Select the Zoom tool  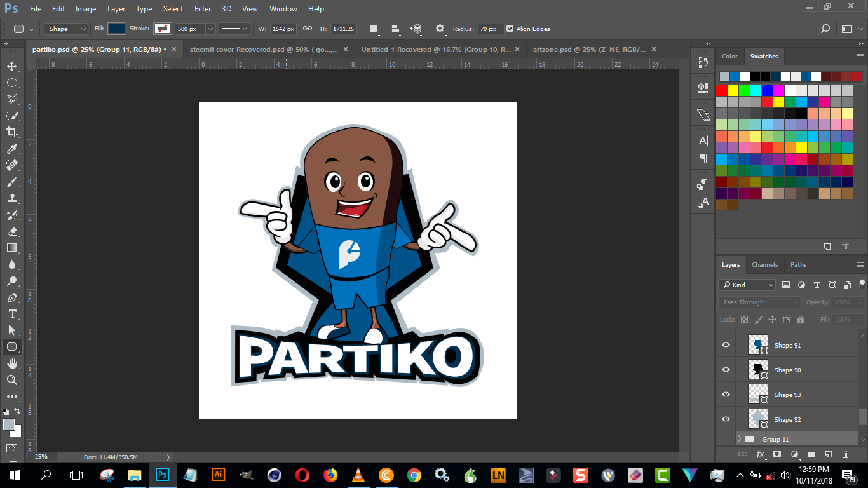click(12, 380)
